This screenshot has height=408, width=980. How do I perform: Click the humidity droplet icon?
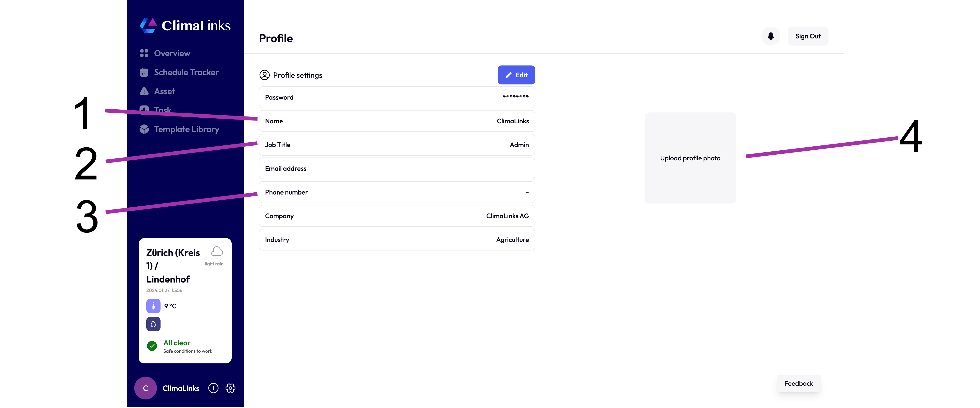click(153, 324)
